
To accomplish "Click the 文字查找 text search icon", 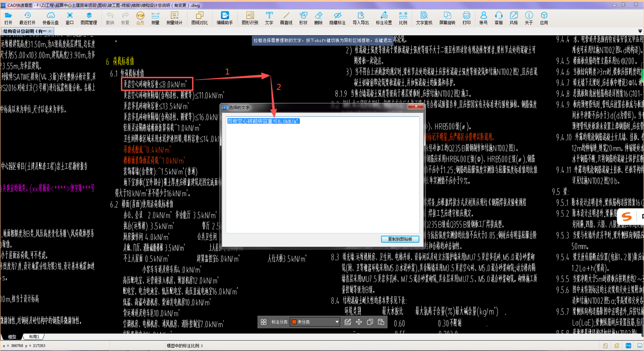I will pos(424,18).
